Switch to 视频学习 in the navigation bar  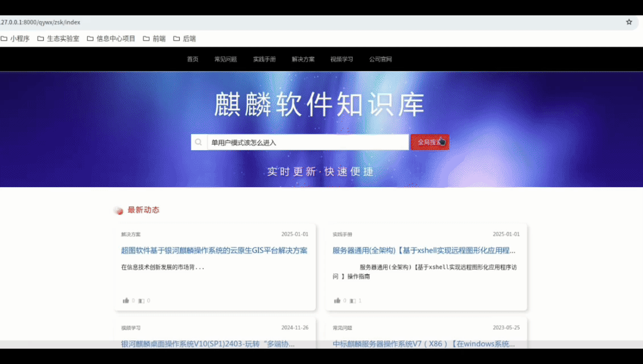341,60
